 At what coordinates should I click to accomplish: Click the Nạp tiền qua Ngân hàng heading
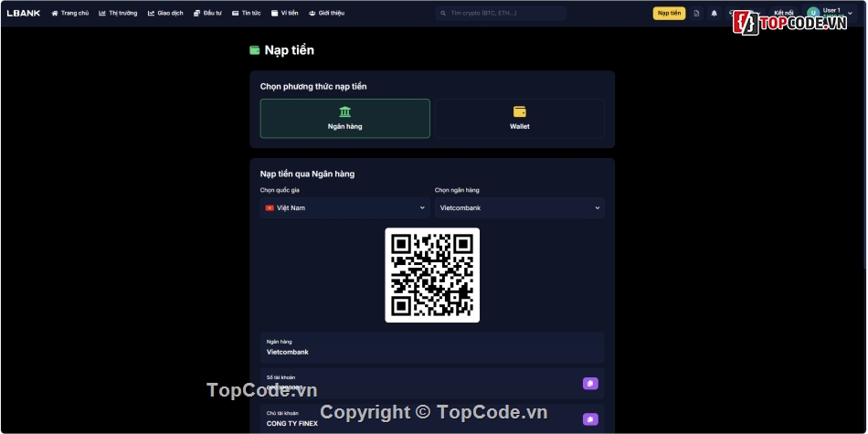pos(307,174)
